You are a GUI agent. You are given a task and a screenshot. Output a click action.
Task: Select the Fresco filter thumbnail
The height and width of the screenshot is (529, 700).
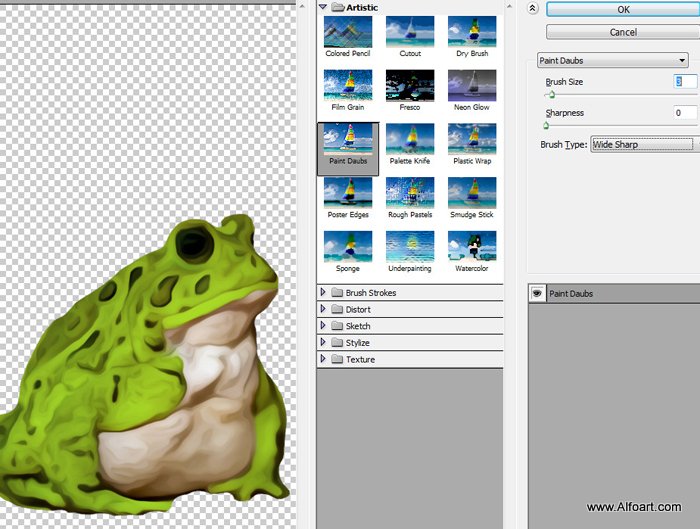(410, 86)
